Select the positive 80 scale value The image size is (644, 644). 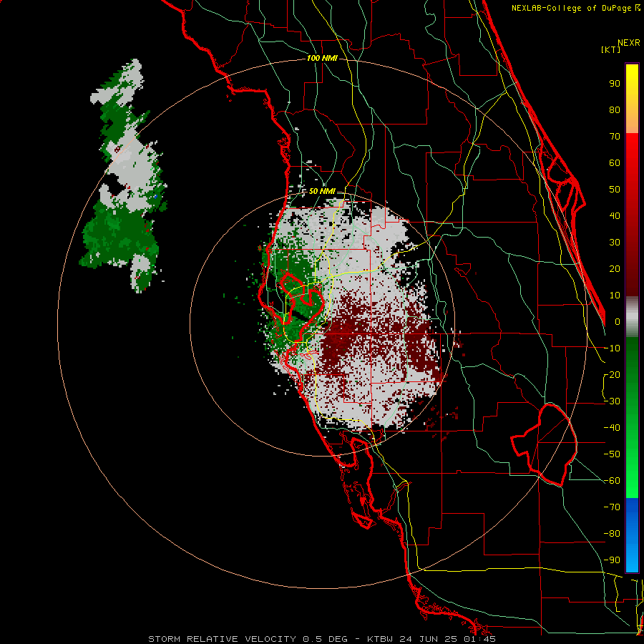point(615,110)
